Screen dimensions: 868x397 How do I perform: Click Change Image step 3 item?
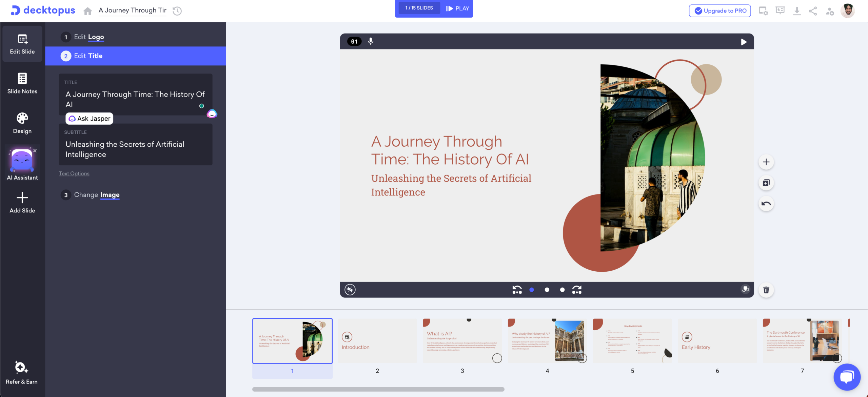96,195
